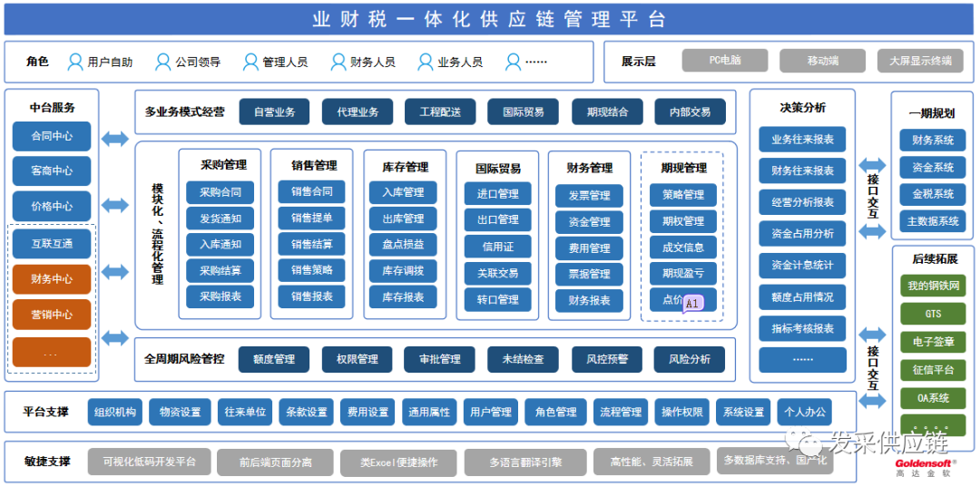Click the 财务人员 person icon
Viewport: 980px width, 486px height.
pyautogui.click(x=338, y=62)
